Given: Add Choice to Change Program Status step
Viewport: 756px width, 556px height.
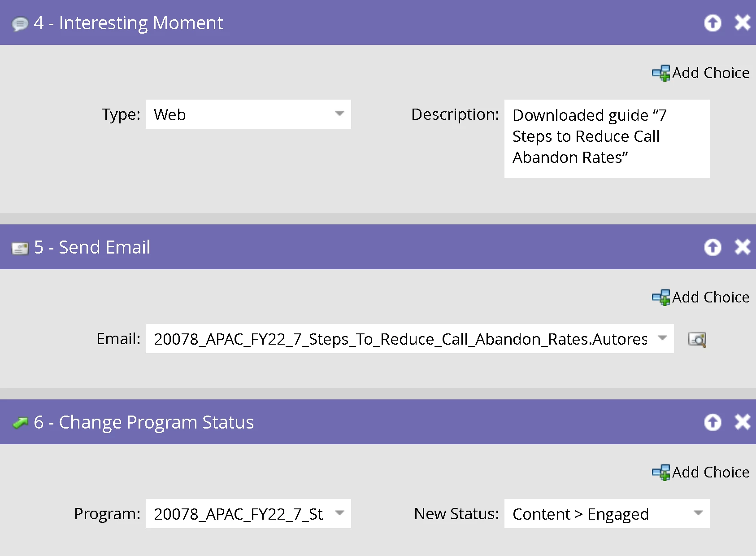Looking at the screenshot, I should pos(701,472).
